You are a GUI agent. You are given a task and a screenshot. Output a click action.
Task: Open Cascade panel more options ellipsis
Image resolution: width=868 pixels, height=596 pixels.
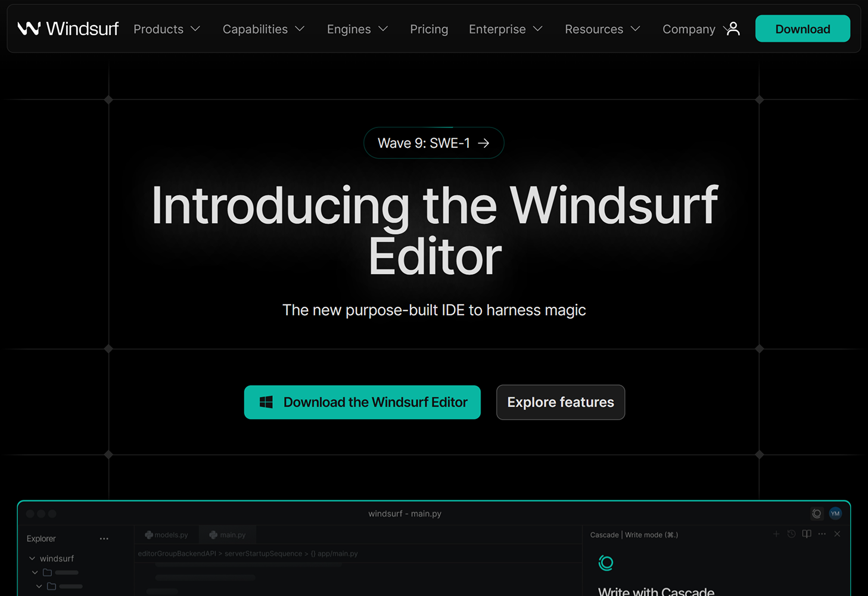pos(822,534)
